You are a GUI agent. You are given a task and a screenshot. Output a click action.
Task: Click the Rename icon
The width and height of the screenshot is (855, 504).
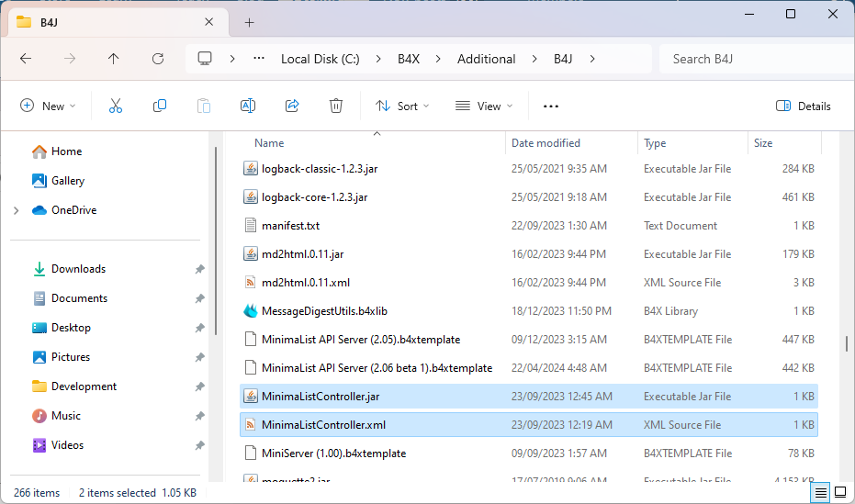click(248, 106)
